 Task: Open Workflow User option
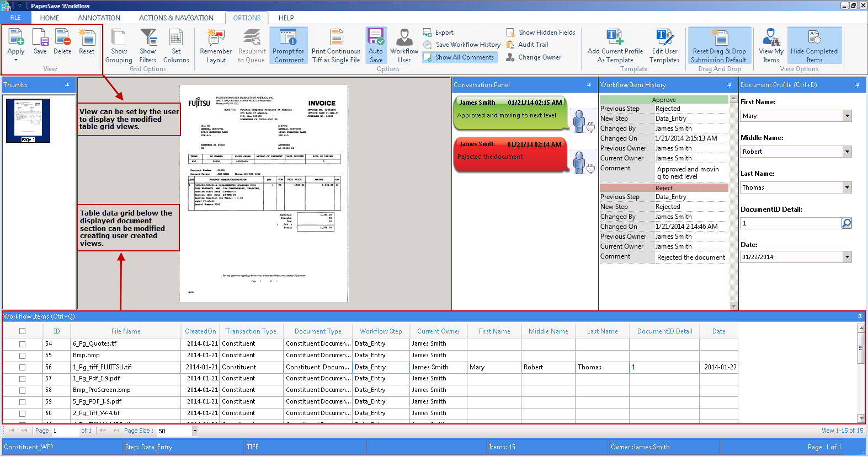click(404, 46)
